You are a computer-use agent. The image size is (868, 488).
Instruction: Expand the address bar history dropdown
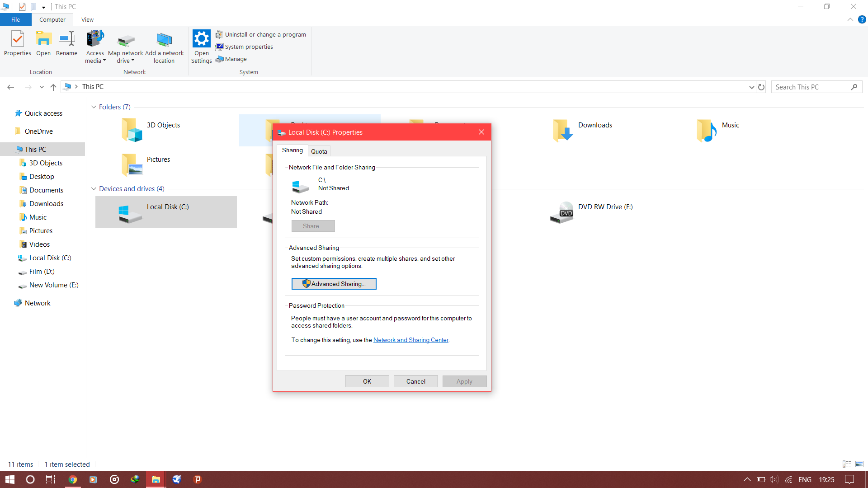tap(751, 87)
